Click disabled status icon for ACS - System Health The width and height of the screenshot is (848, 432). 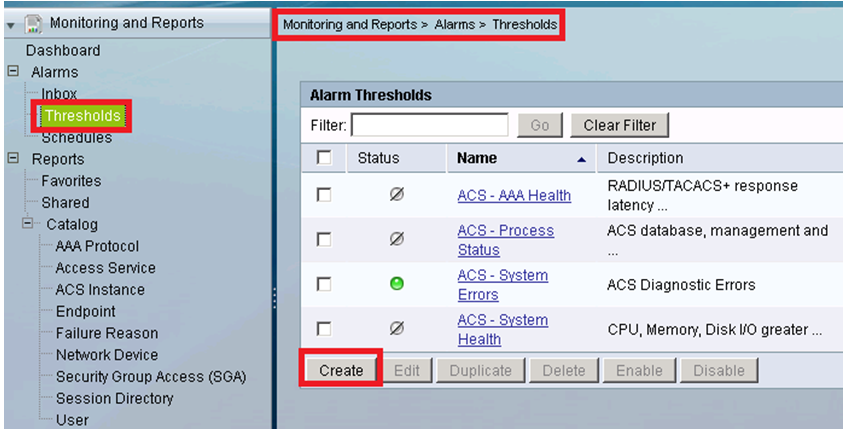[397, 328]
